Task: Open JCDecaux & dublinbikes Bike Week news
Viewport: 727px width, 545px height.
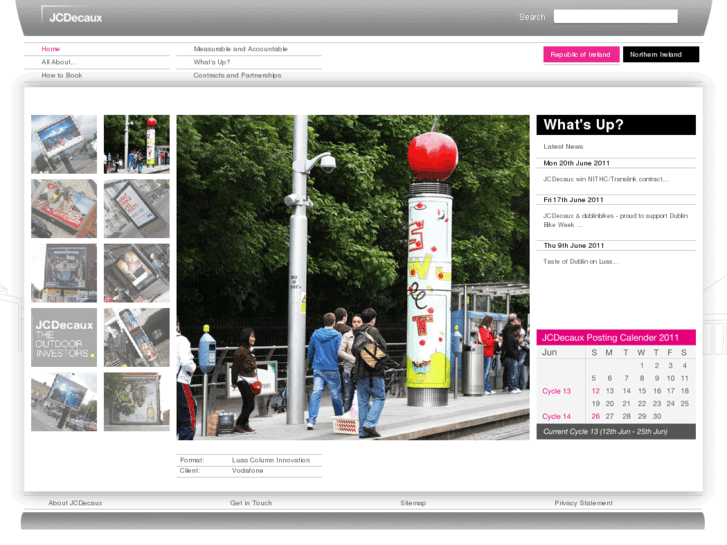Action: pyautogui.click(x=615, y=220)
